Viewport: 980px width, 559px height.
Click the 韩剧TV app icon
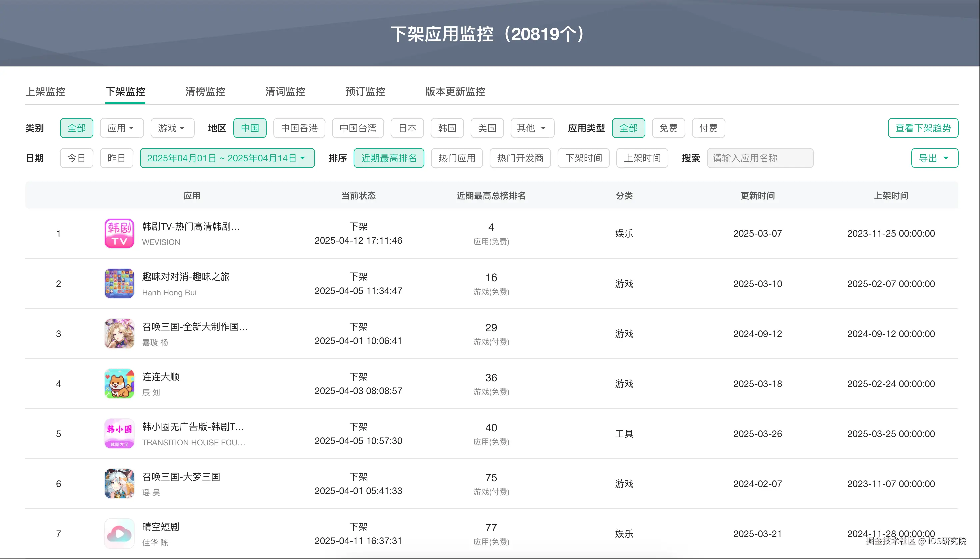[x=119, y=233]
